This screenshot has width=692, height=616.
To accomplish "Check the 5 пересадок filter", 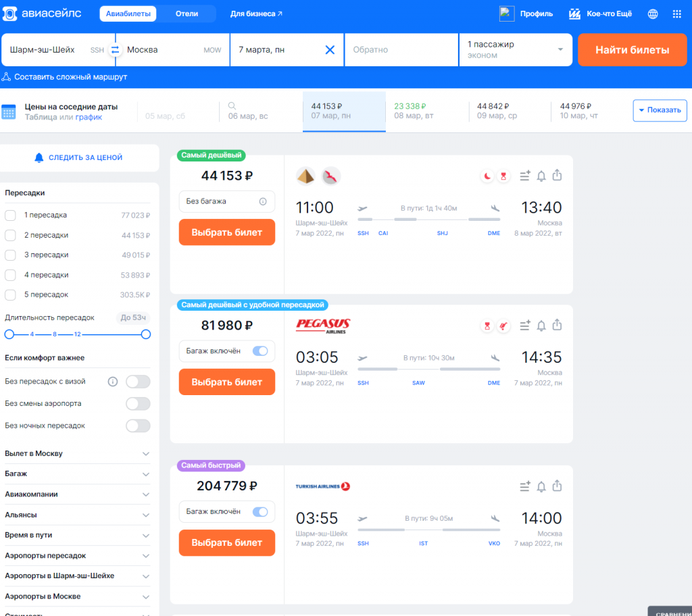I will tap(10, 294).
